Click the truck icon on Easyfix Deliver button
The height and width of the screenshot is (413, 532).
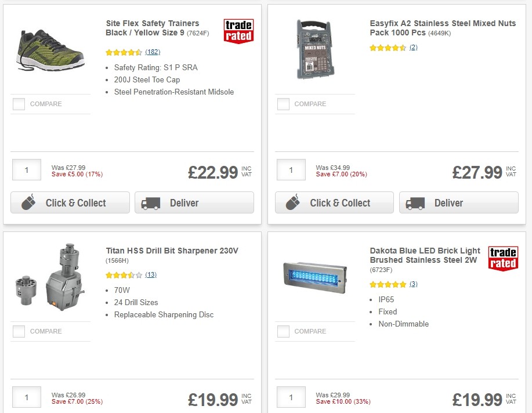coord(415,203)
